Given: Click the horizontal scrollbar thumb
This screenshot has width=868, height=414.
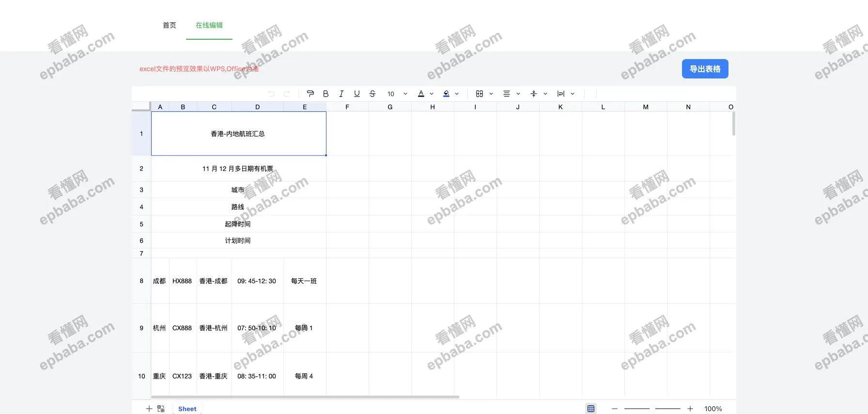Looking at the screenshot, I should tap(305, 397).
